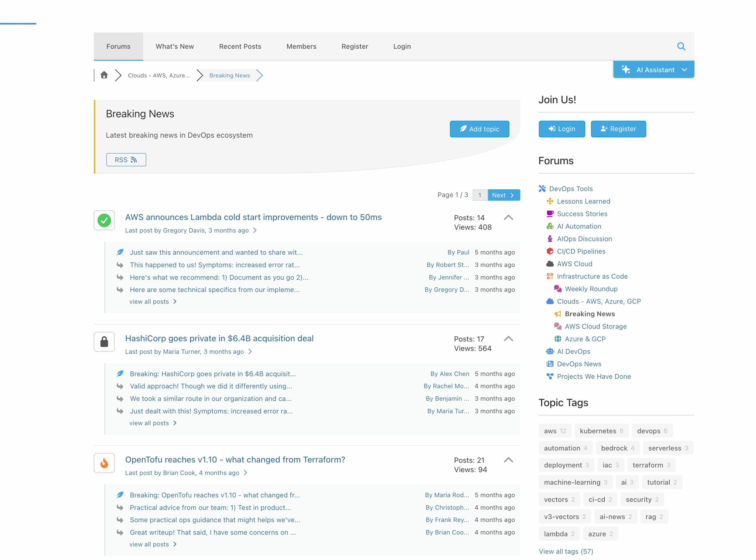Collapse the AWS Lambda topic posts
The width and height of the screenshot is (756, 560).
pyautogui.click(x=508, y=218)
